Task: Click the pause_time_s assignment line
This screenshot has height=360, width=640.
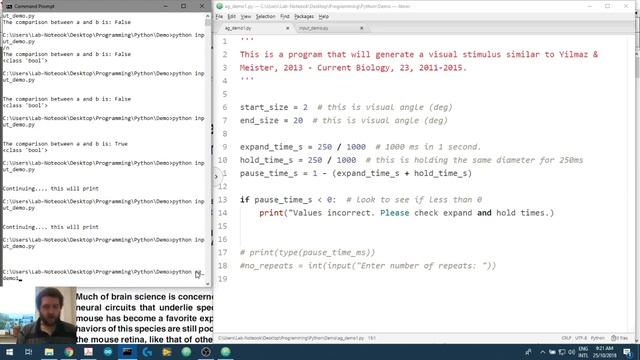Action: click(x=356, y=173)
